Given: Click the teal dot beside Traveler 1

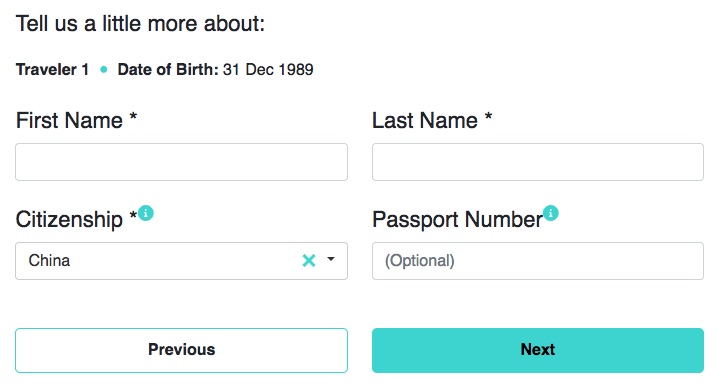Looking at the screenshot, I should (x=104, y=70).
